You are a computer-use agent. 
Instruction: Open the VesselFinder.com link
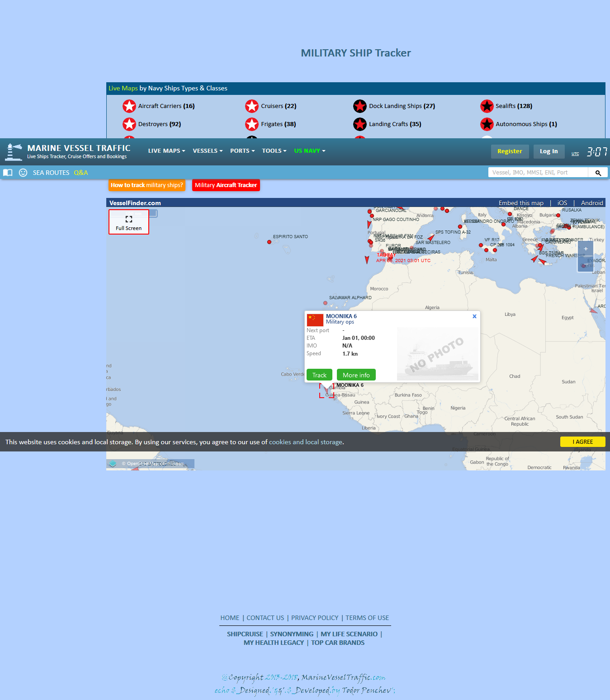tap(135, 203)
